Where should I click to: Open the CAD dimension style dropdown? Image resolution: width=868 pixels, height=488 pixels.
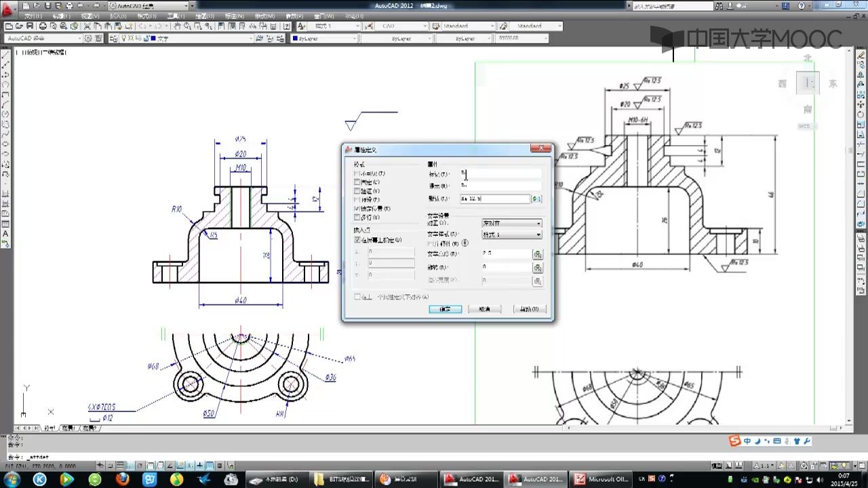click(x=401, y=26)
